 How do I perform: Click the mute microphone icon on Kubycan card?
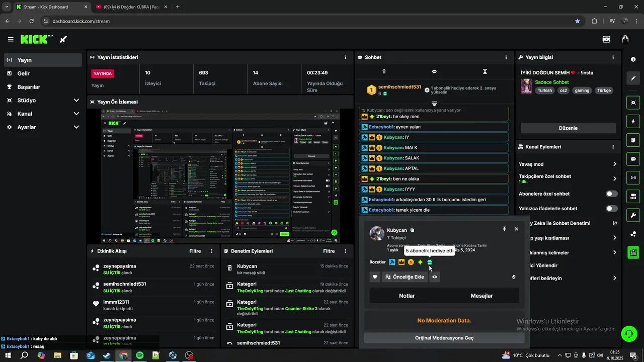(x=514, y=277)
